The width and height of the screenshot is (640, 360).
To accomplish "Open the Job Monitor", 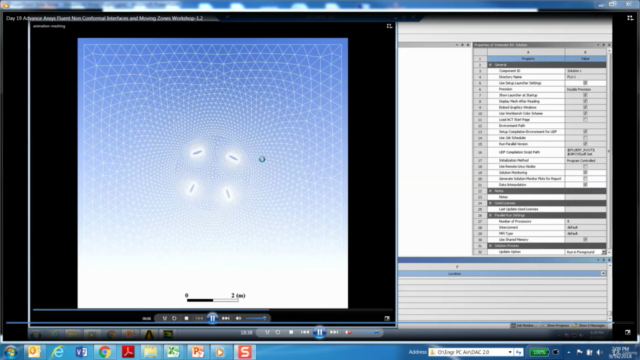I will point(523,326).
